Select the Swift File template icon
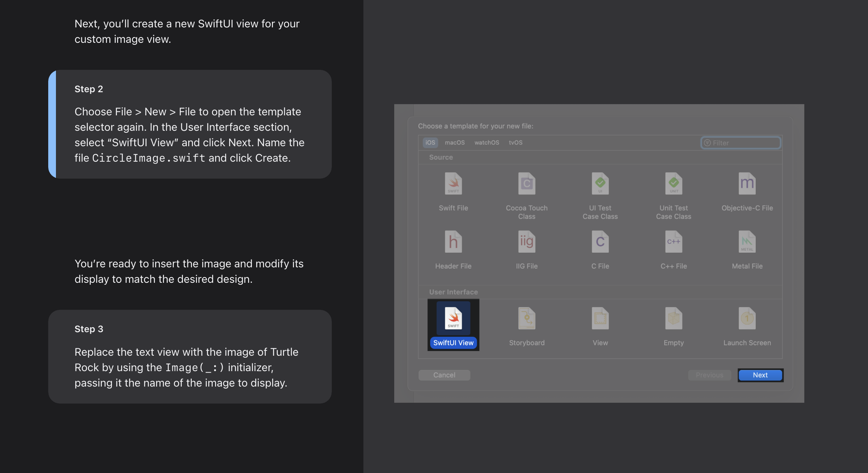Screen dimensions: 868x473 (453, 184)
